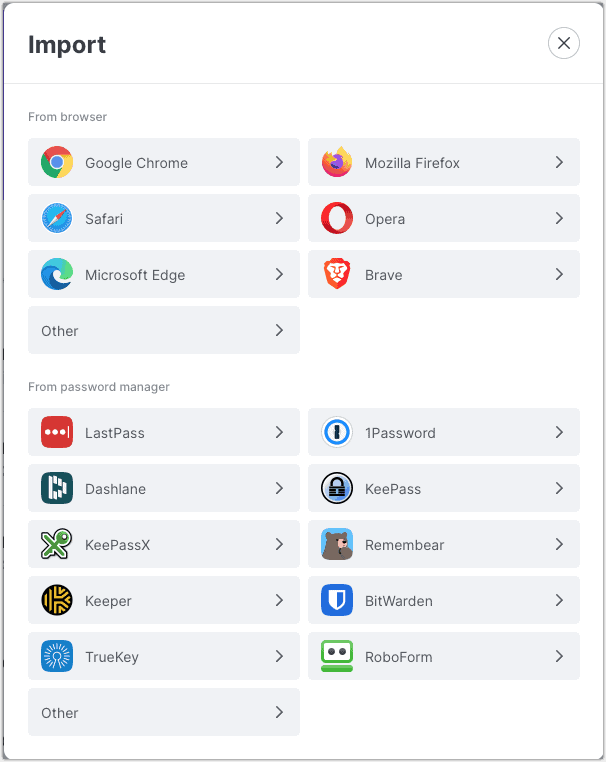Select the Brave lion icon
The height and width of the screenshot is (762, 606).
tap(337, 274)
